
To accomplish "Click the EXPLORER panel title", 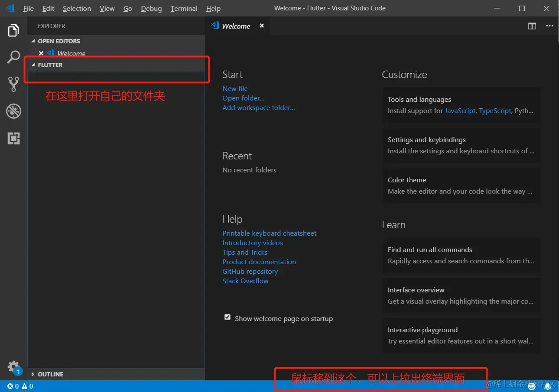I will pos(51,26).
